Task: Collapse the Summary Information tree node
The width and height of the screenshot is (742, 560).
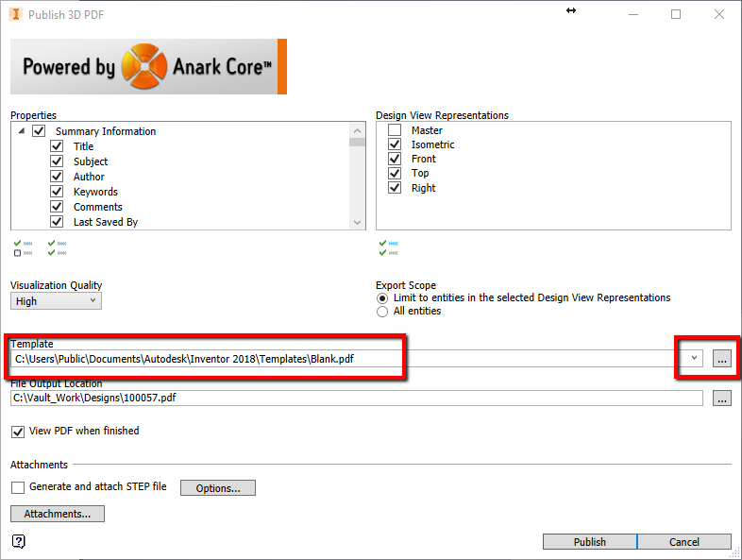Action: (x=22, y=130)
